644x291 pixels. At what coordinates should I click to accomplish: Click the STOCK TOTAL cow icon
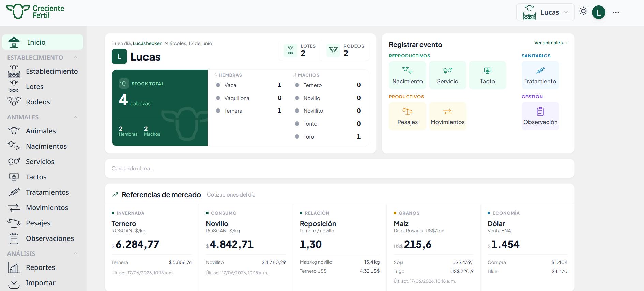click(x=124, y=84)
